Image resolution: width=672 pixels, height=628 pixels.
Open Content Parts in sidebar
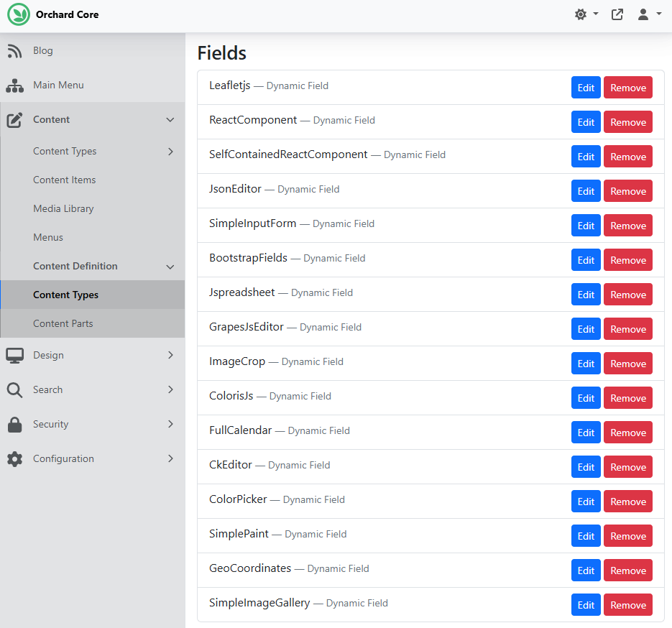coord(63,323)
